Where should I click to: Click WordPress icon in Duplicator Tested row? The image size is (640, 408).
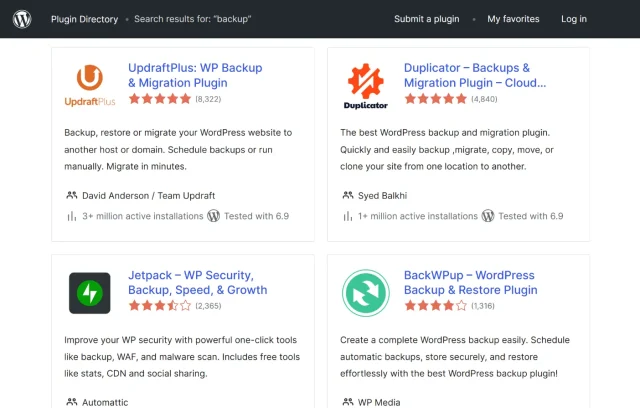488,215
